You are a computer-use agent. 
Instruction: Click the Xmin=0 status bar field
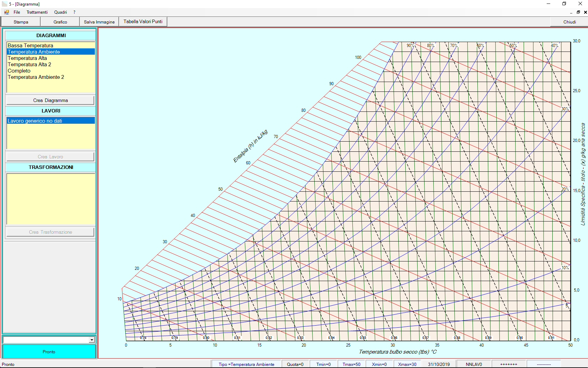click(x=379, y=364)
